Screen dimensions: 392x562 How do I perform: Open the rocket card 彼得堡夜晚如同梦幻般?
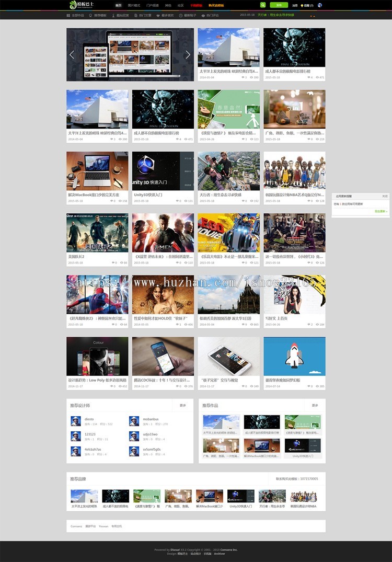[295, 363]
